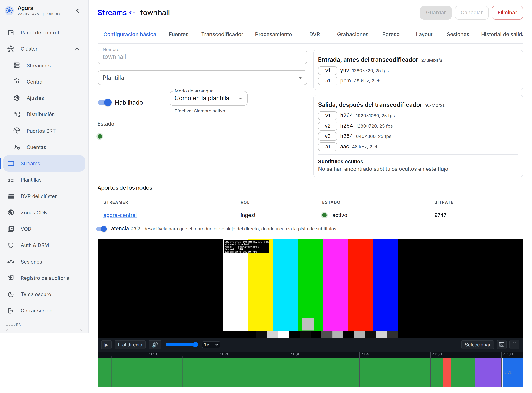Click the play button in player
Image resolution: width=532 pixels, height=393 pixels.
(x=106, y=345)
